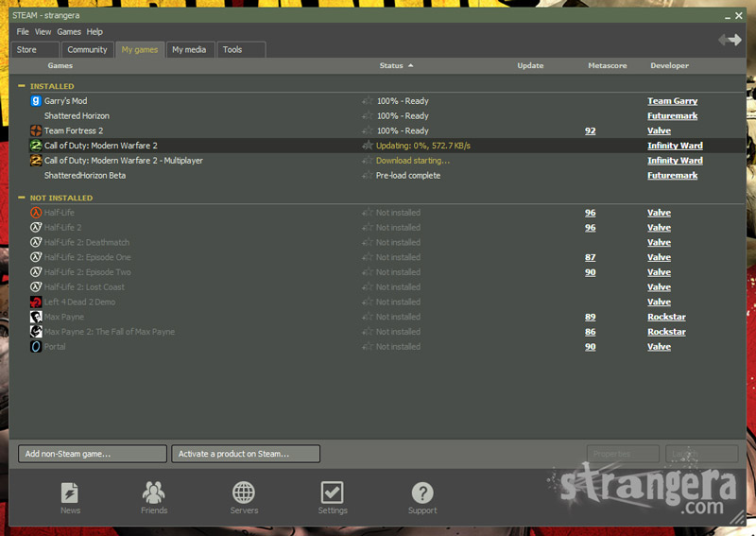Click the Garry's Mod game icon

(36, 101)
